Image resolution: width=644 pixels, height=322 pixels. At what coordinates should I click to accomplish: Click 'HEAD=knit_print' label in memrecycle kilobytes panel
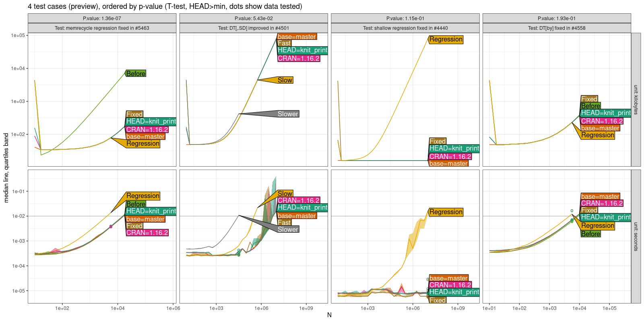(x=151, y=122)
